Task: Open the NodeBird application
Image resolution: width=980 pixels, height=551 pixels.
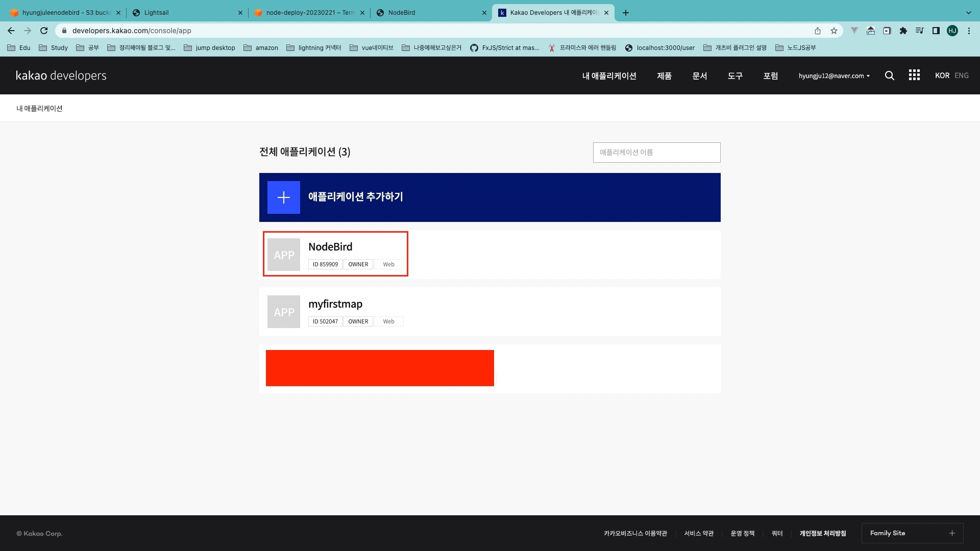Action: point(490,255)
